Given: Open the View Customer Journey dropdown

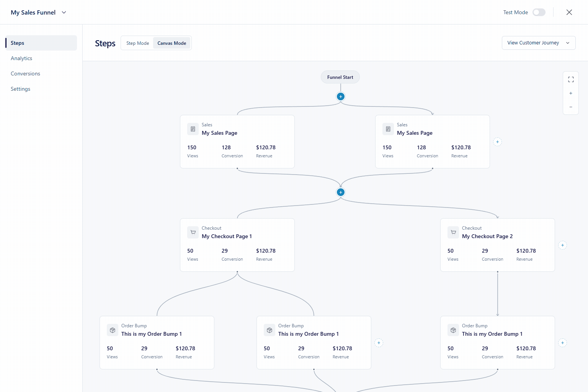Looking at the screenshot, I should click(539, 43).
